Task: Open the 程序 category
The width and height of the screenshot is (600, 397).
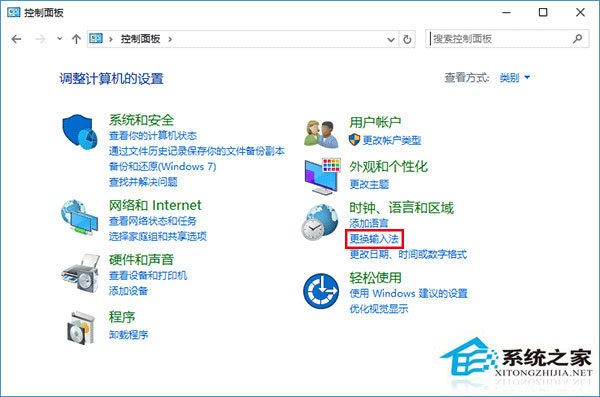Action: (122, 317)
